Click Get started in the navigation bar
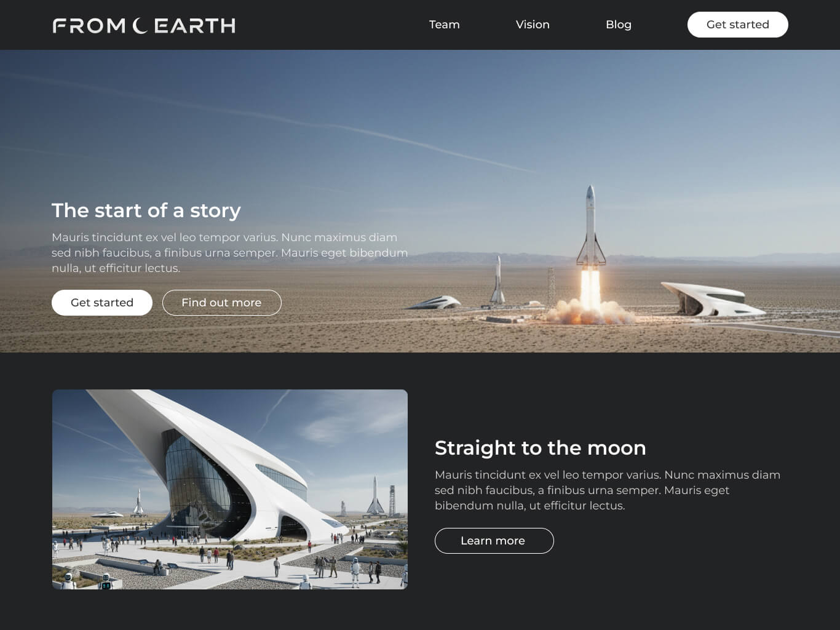Screen dimensions: 840x630 [738, 25]
